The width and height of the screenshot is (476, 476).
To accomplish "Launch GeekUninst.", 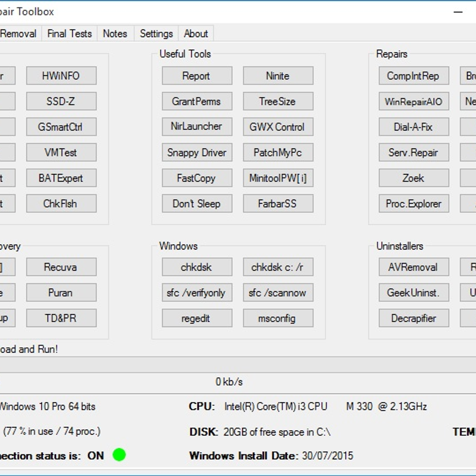I will [x=414, y=293].
